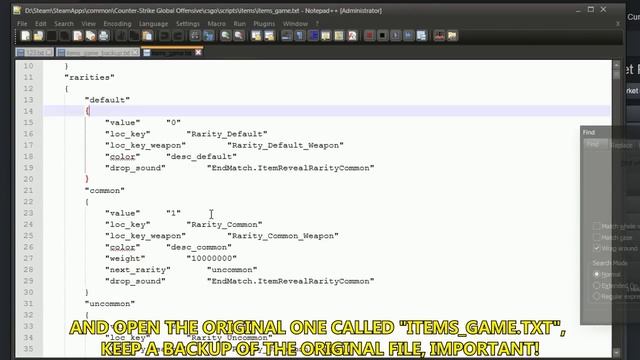
Task: Click the "desc_common" color value
Action: 199,247
